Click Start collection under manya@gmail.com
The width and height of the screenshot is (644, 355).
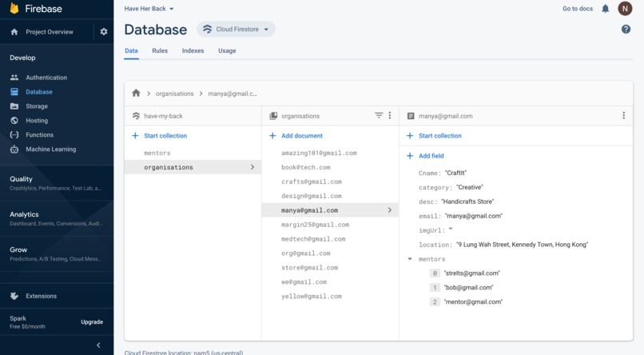[x=440, y=136]
